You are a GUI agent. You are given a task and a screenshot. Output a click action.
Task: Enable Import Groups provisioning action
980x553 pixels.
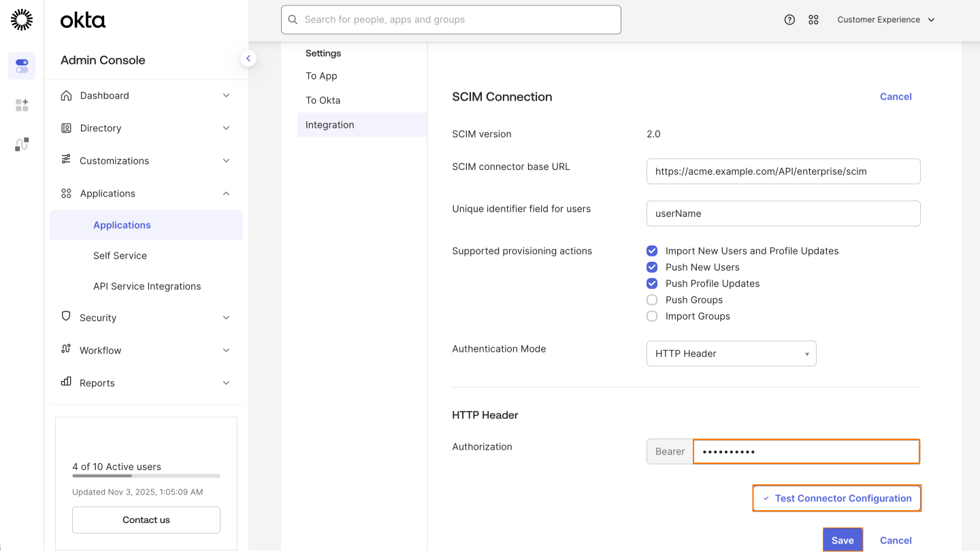(652, 316)
